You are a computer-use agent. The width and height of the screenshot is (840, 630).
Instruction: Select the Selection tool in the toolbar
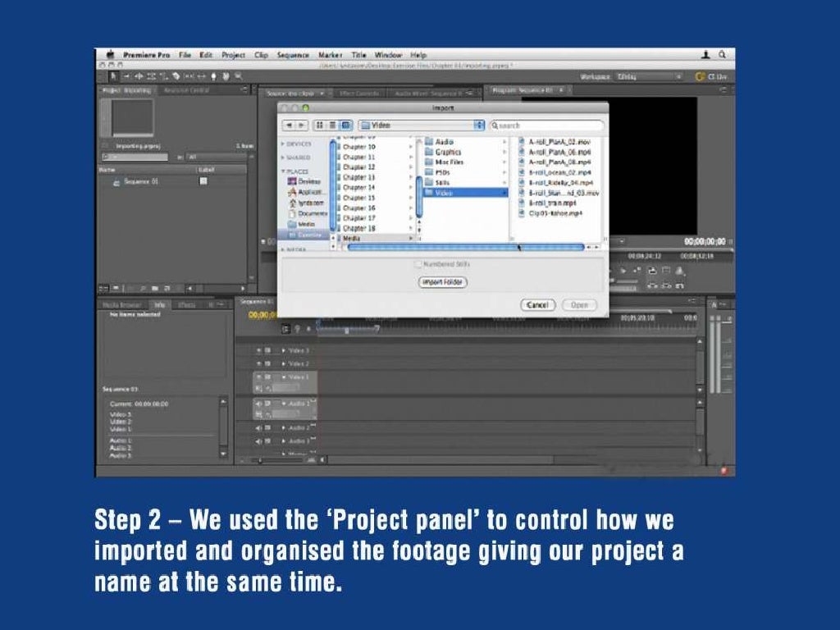[x=113, y=76]
